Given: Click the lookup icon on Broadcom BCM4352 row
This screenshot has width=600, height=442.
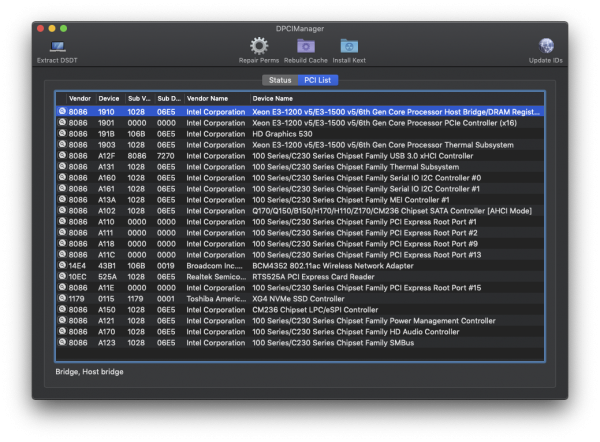Looking at the screenshot, I should (x=62, y=265).
